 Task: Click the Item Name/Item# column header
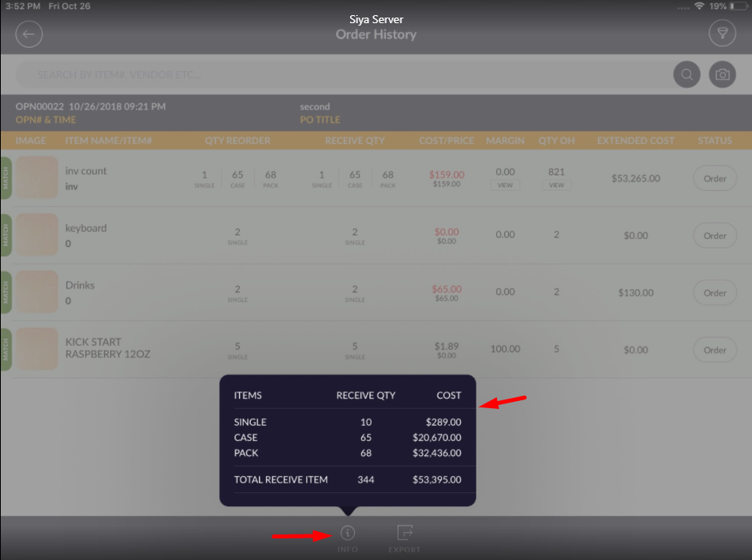point(110,141)
